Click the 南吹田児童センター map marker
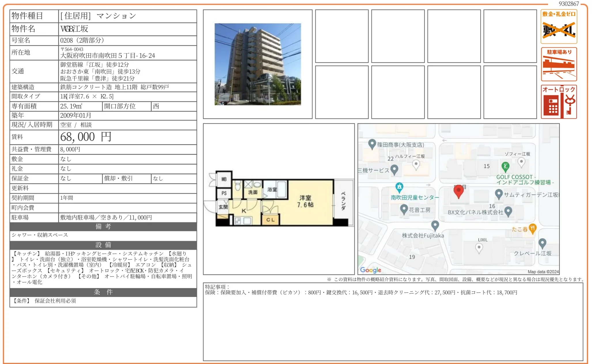Image resolution: width=592 pixels, height=364 pixels. point(399,187)
